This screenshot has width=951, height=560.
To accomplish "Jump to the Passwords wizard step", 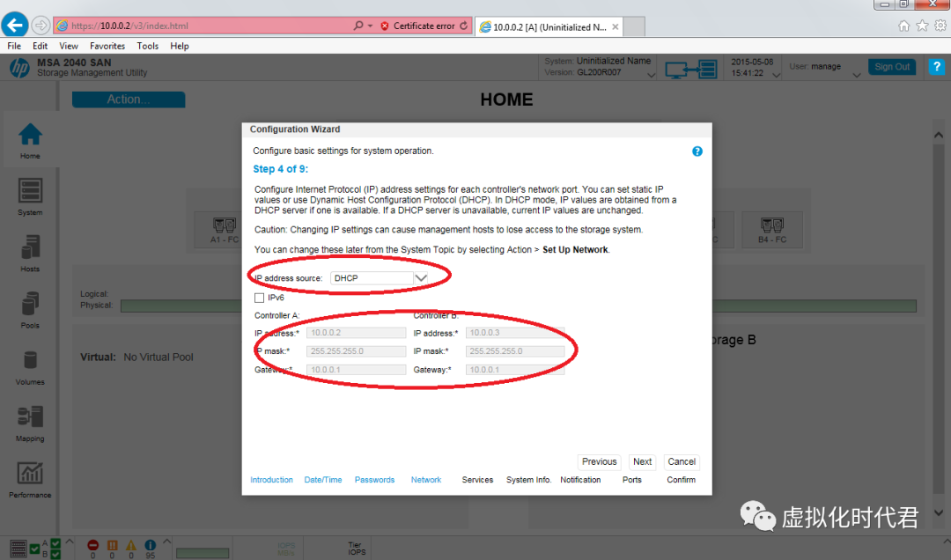I will (375, 480).
